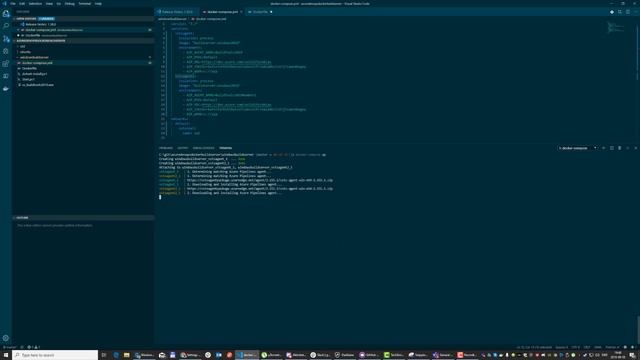Click the line and column indicator in status bar
The image size is (640, 360).
[534, 347]
